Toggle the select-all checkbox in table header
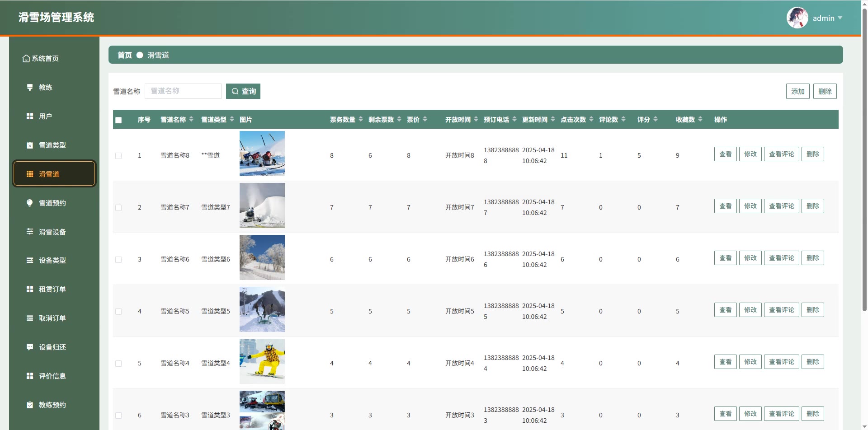 click(x=118, y=120)
